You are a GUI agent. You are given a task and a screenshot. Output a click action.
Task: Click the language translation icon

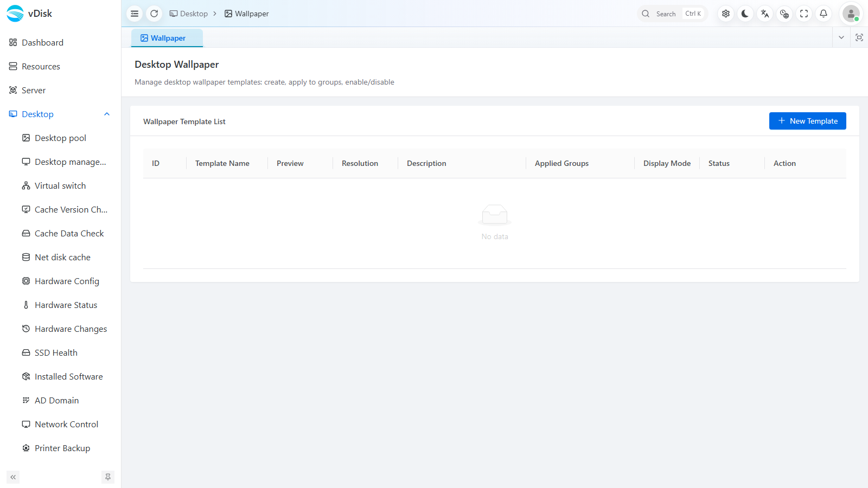pyautogui.click(x=765, y=14)
